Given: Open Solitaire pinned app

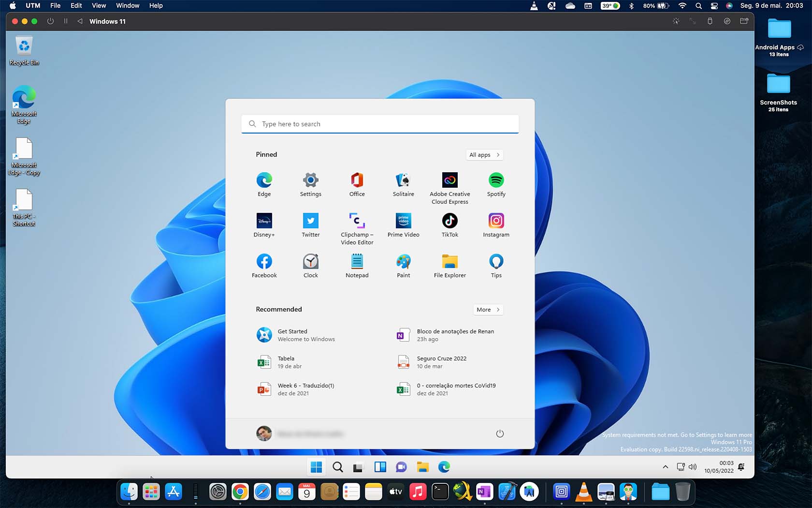Looking at the screenshot, I should [403, 184].
